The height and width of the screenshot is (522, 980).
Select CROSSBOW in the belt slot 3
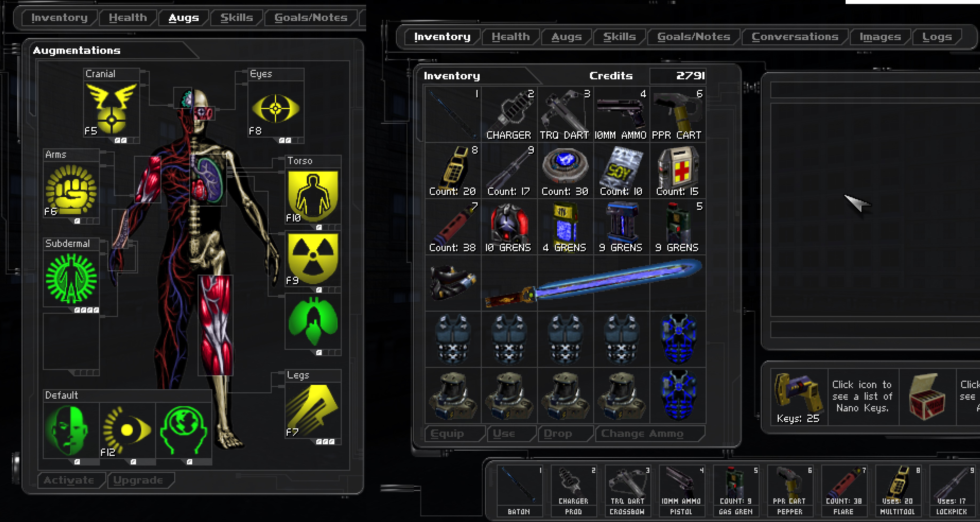pos(627,491)
